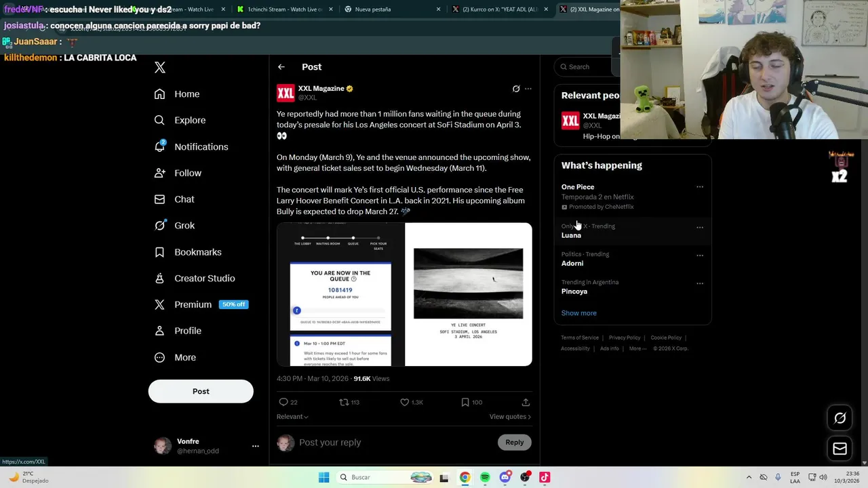Go back using the arrow beside Post

[x=281, y=67]
